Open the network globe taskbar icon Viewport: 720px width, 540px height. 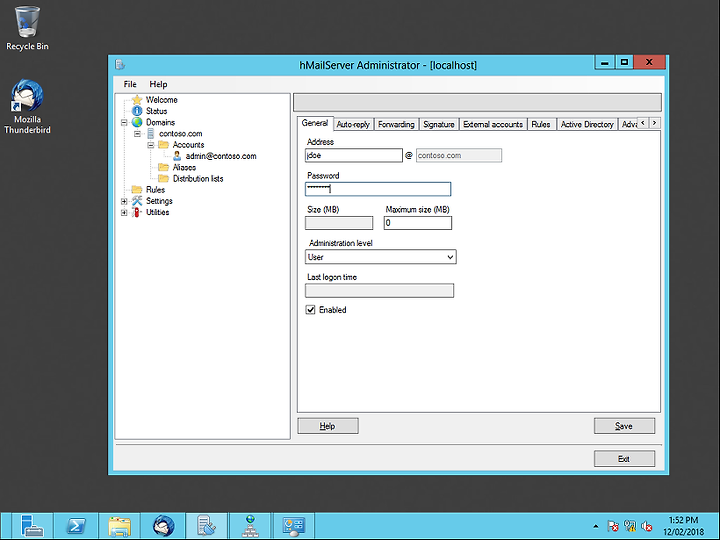click(x=250, y=526)
